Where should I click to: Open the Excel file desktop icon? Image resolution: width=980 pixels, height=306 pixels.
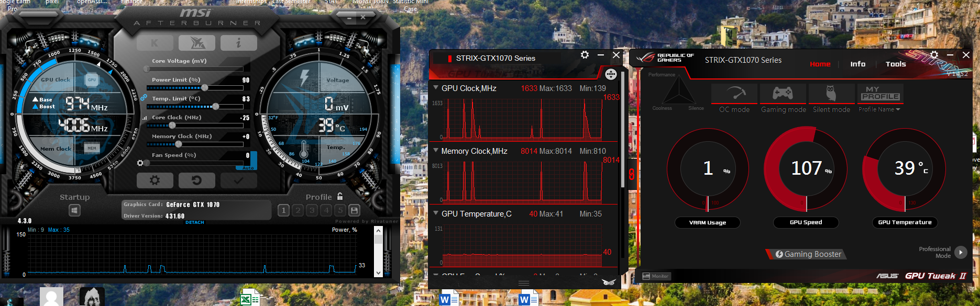click(x=249, y=297)
